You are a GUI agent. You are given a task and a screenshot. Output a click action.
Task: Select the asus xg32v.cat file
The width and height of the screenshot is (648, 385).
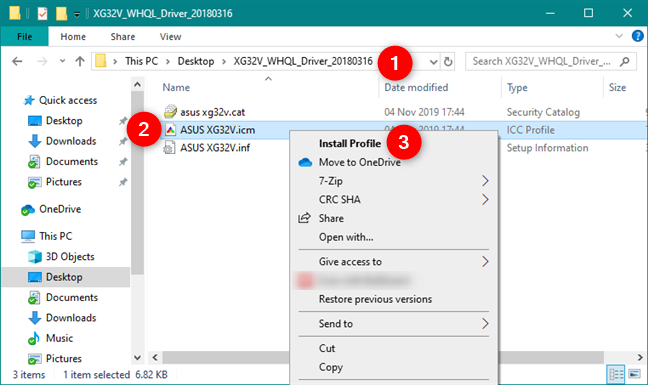(x=212, y=112)
